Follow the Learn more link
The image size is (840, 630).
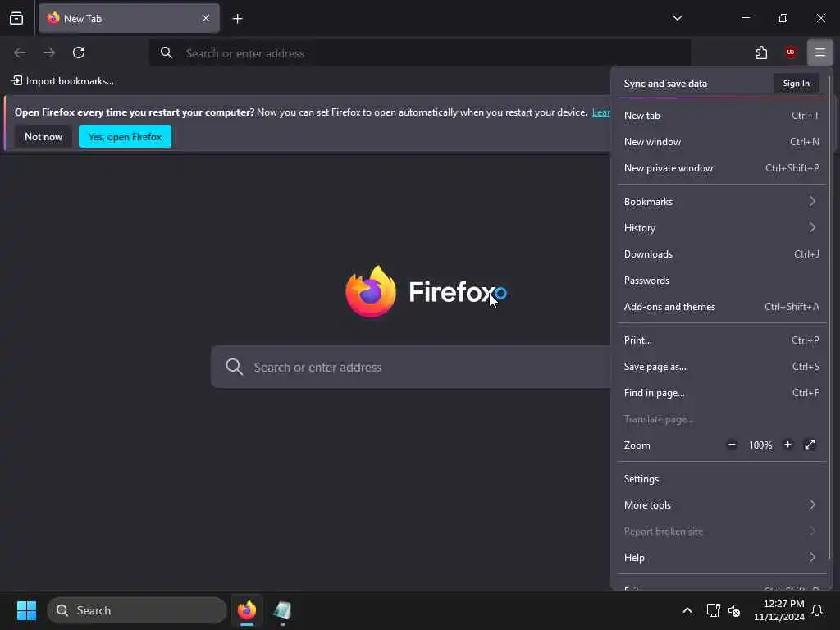(x=600, y=112)
